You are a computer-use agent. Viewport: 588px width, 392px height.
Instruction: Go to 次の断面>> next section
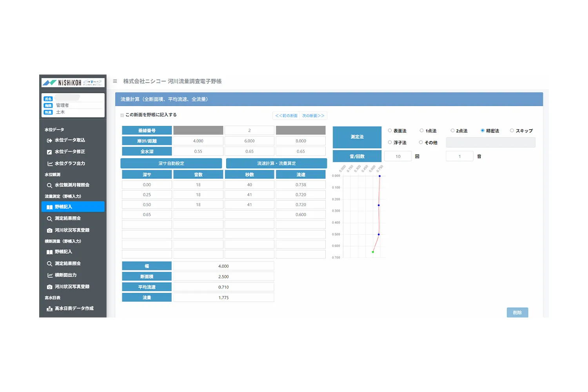pos(313,116)
